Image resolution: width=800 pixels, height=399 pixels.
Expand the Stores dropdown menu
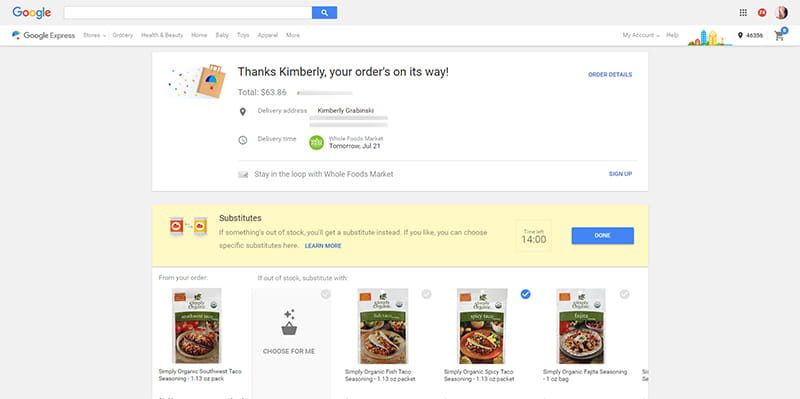point(94,35)
